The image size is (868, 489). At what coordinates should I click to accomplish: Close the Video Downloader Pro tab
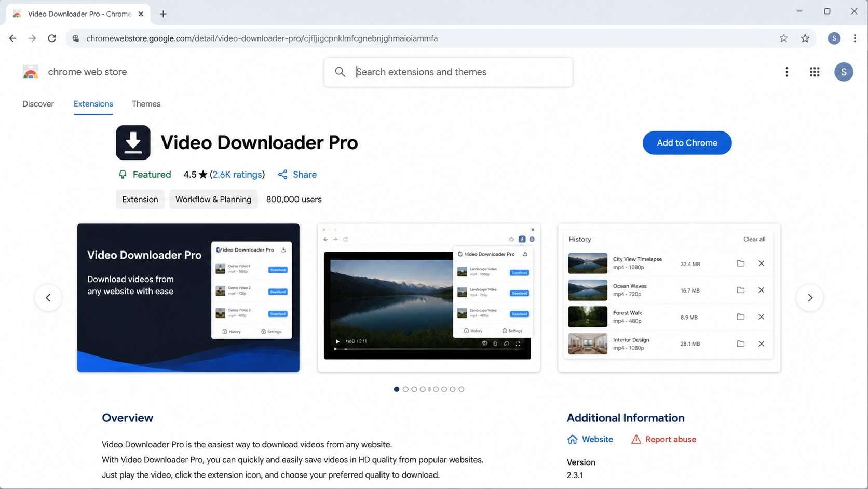[141, 14]
